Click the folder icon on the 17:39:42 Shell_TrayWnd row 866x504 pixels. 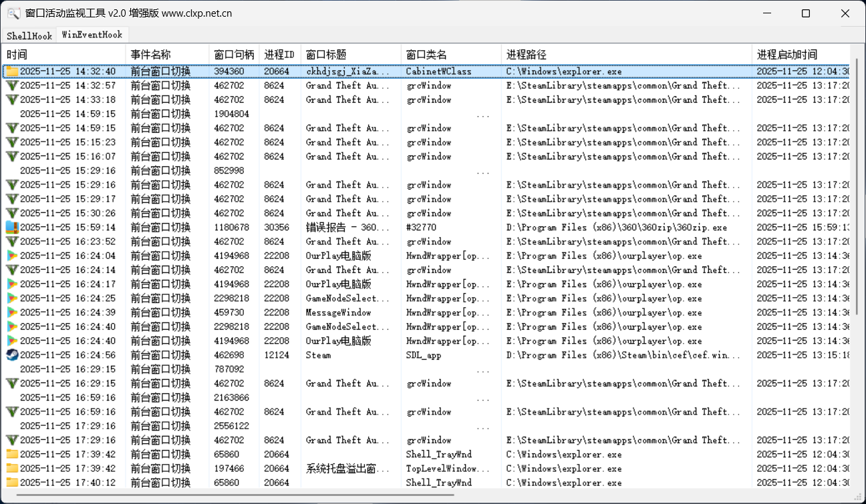tap(12, 455)
